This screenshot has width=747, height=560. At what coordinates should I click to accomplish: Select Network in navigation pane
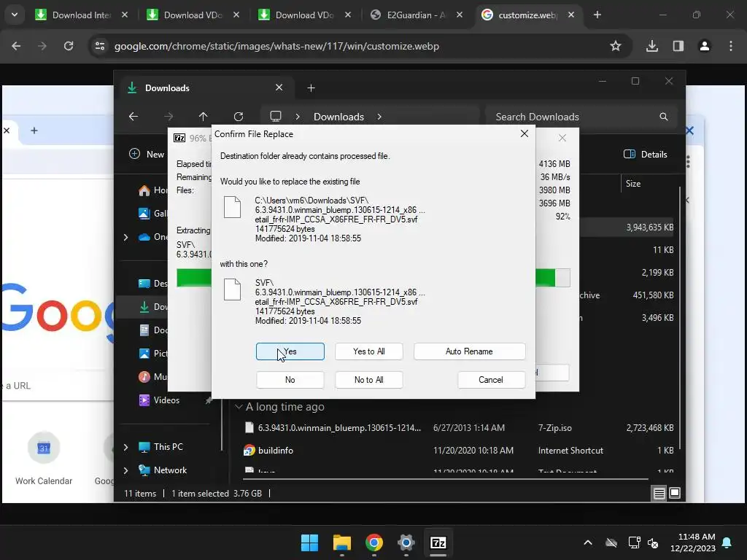pyautogui.click(x=170, y=470)
